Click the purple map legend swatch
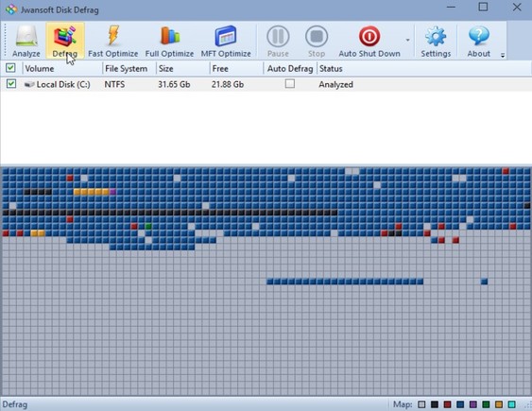Viewport: 532px width, 411px height. [x=473, y=404]
